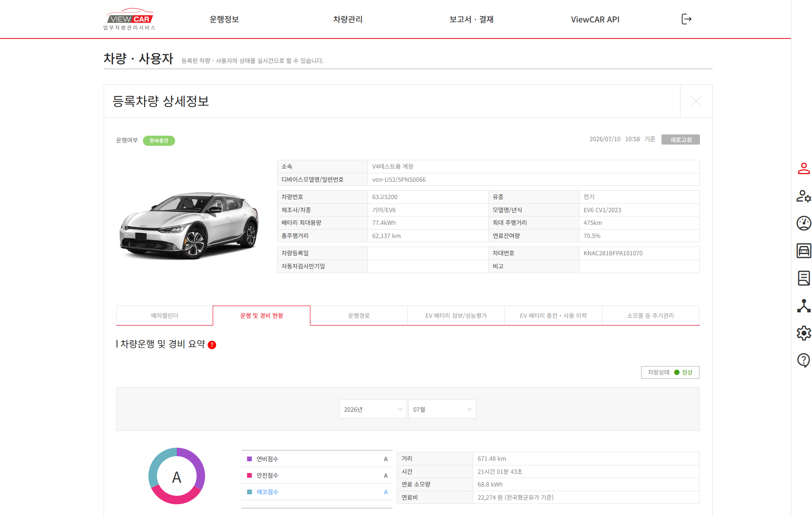
Task: Click the 62,137 km mileage value
Action: click(387, 236)
